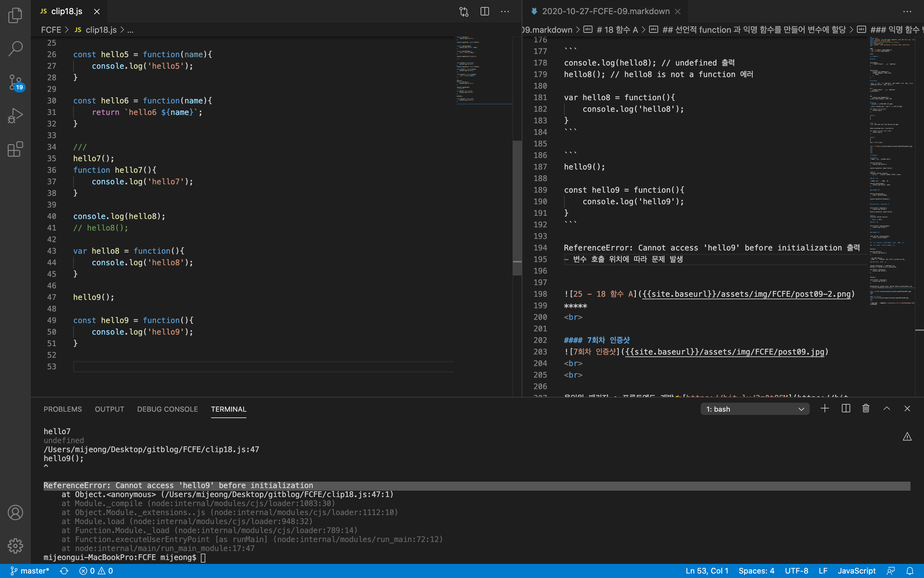
Task: Maximize the panel with up chevron
Action: click(886, 409)
